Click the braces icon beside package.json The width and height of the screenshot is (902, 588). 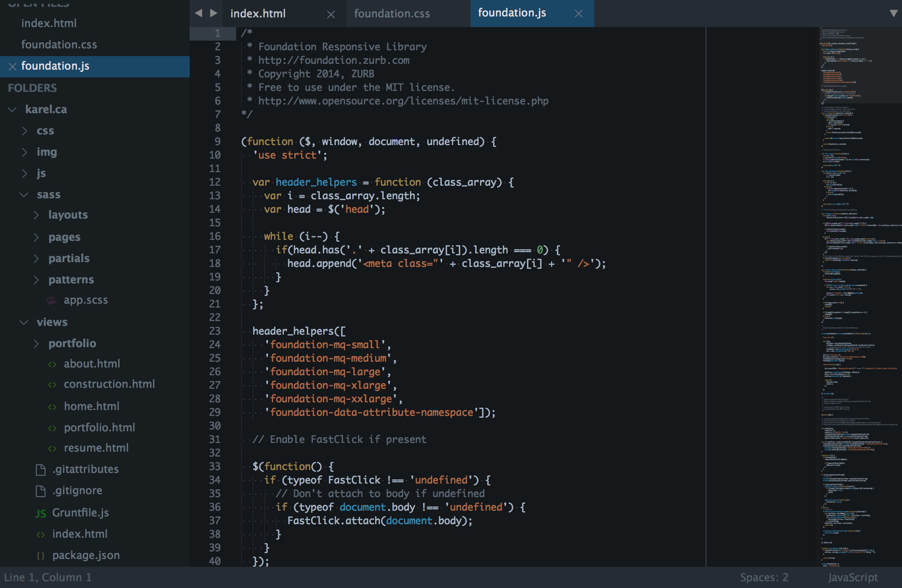(41, 556)
